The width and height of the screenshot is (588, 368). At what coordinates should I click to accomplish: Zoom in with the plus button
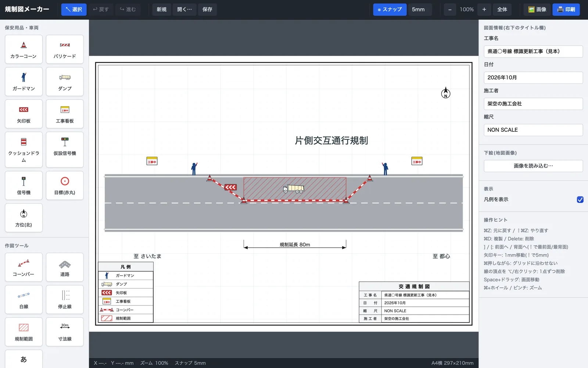coord(484,10)
